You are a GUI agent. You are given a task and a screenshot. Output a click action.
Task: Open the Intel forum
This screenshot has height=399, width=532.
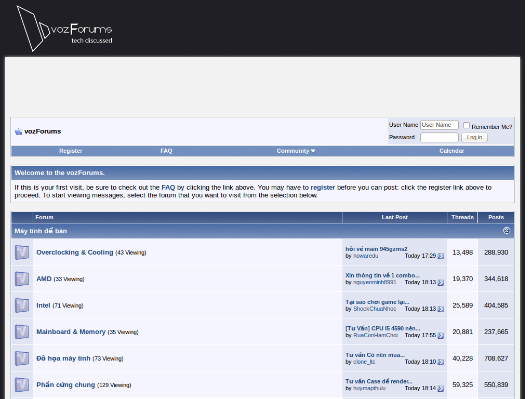pyautogui.click(x=43, y=305)
